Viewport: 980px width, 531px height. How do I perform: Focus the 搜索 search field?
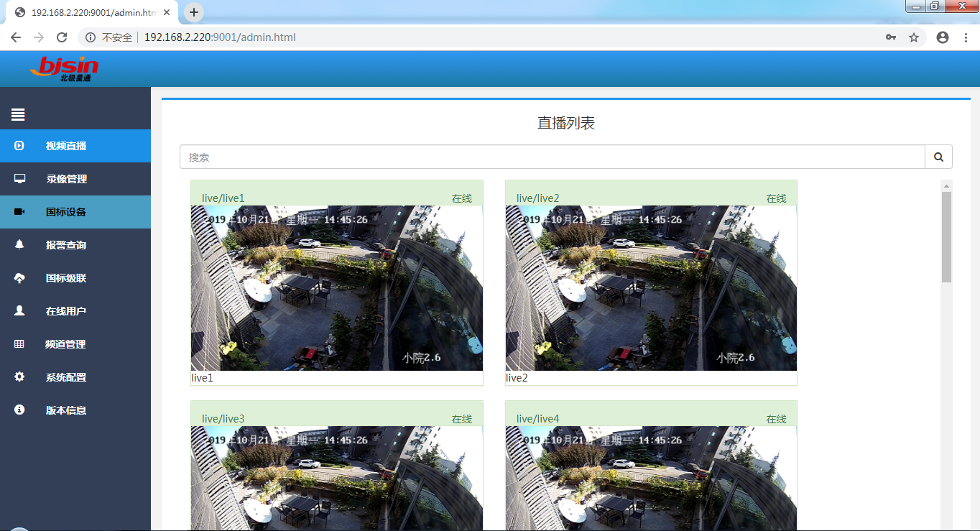[x=552, y=157]
